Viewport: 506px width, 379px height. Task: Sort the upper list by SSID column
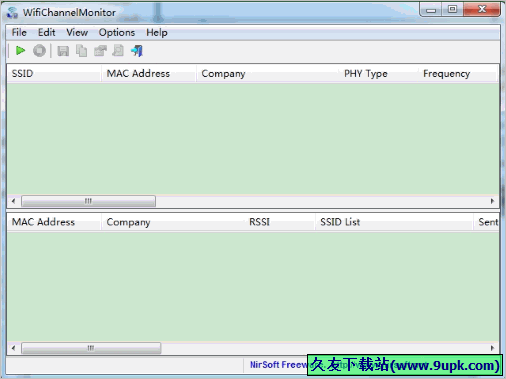54,73
